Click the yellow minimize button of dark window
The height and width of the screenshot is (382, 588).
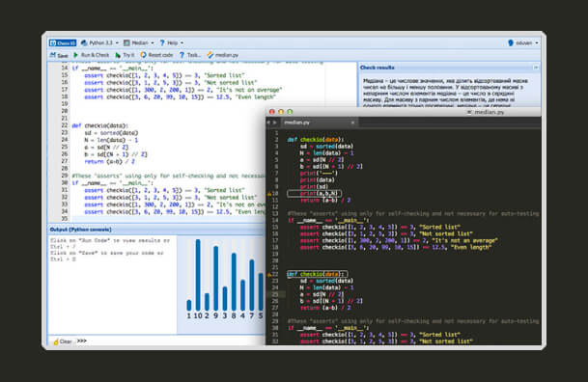coord(281,112)
